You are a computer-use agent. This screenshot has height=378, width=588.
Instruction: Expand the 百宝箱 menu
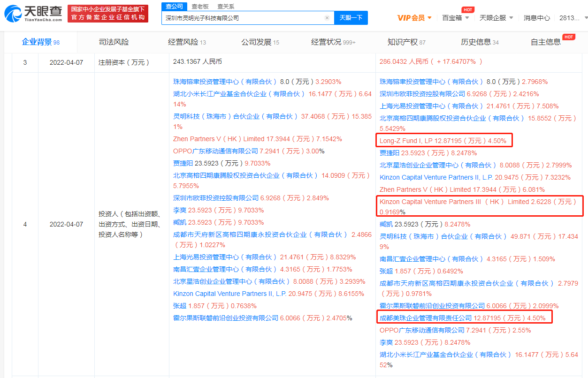coord(455,18)
